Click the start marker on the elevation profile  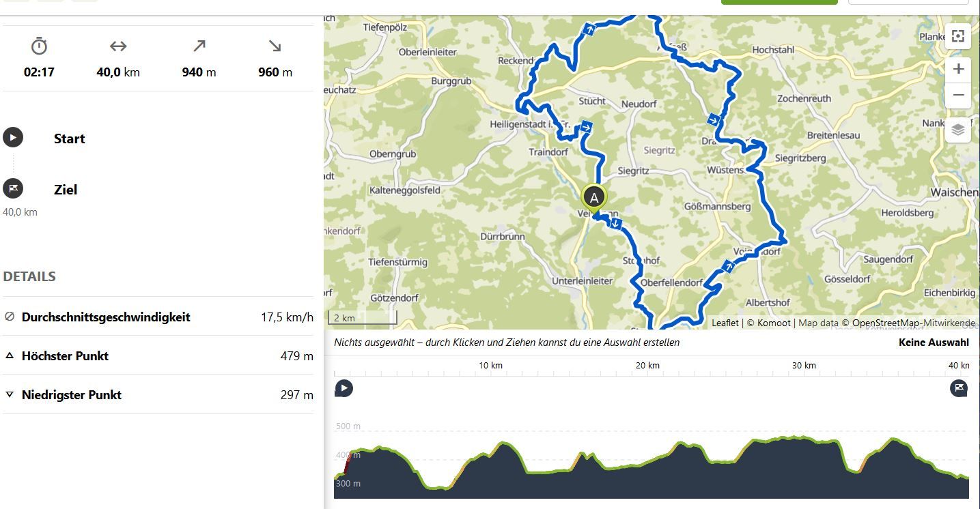(x=344, y=388)
